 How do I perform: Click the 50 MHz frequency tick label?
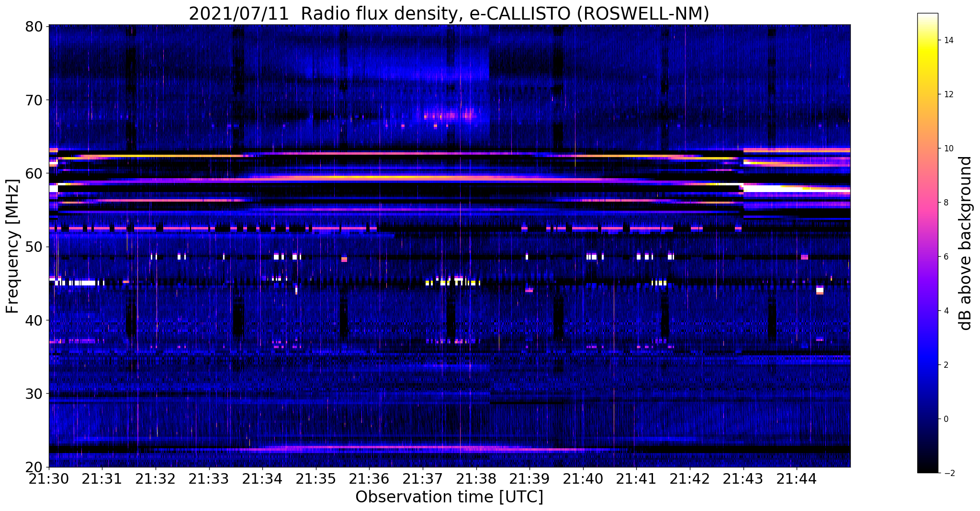pos(34,247)
